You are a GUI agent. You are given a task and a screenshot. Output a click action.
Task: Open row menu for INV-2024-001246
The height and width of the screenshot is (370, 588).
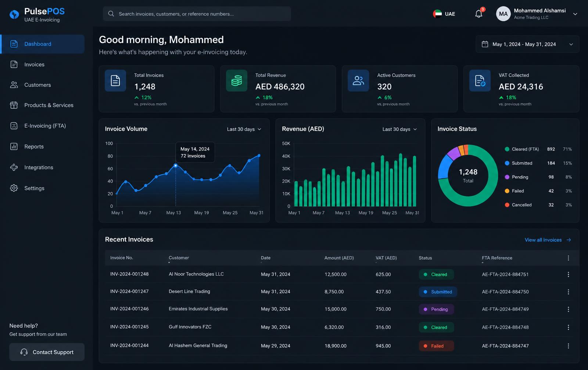click(x=568, y=309)
